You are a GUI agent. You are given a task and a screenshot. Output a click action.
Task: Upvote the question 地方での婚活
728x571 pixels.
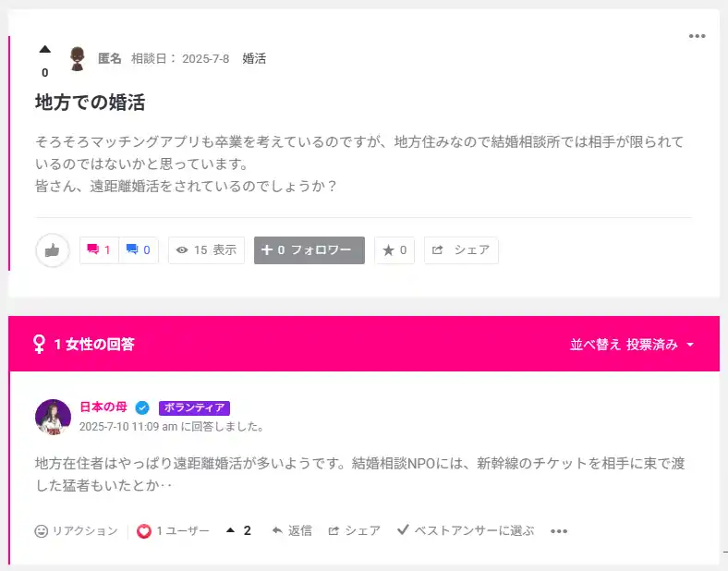[x=44, y=50]
